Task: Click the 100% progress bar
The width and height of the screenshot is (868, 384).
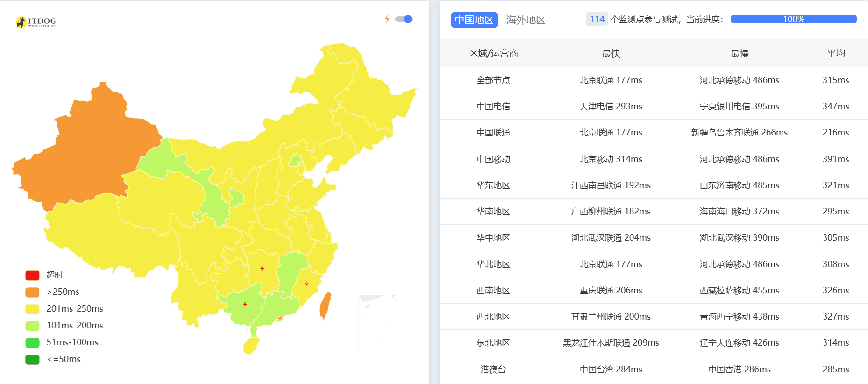Action: (793, 19)
